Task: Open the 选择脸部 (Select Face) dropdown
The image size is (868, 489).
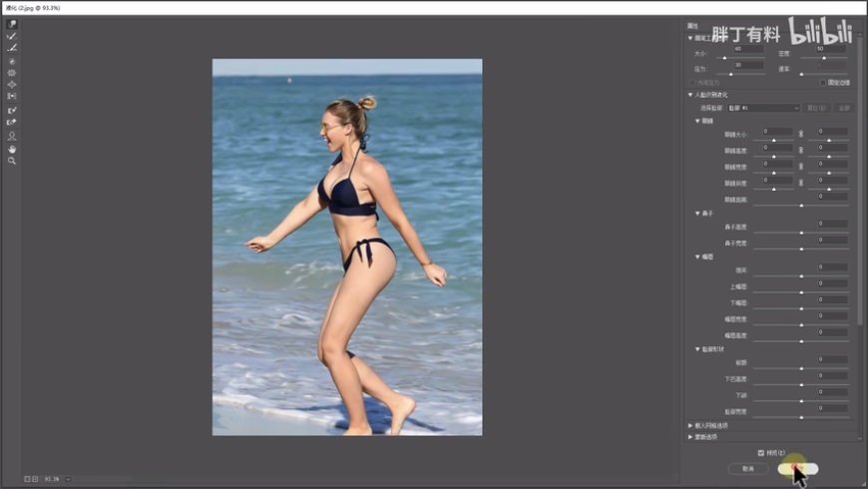Action: pyautogui.click(x=763, y=107)
